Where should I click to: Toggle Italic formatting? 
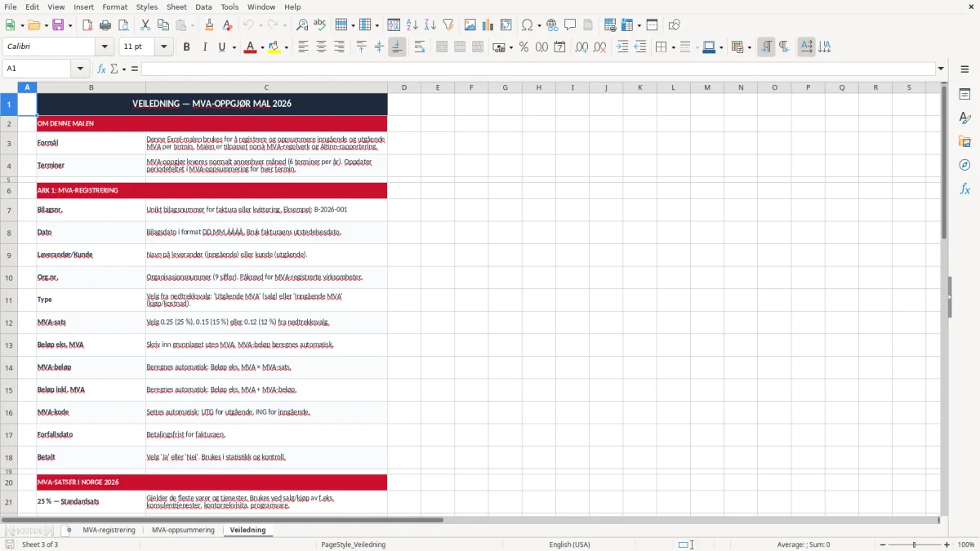tap(205, 47)
